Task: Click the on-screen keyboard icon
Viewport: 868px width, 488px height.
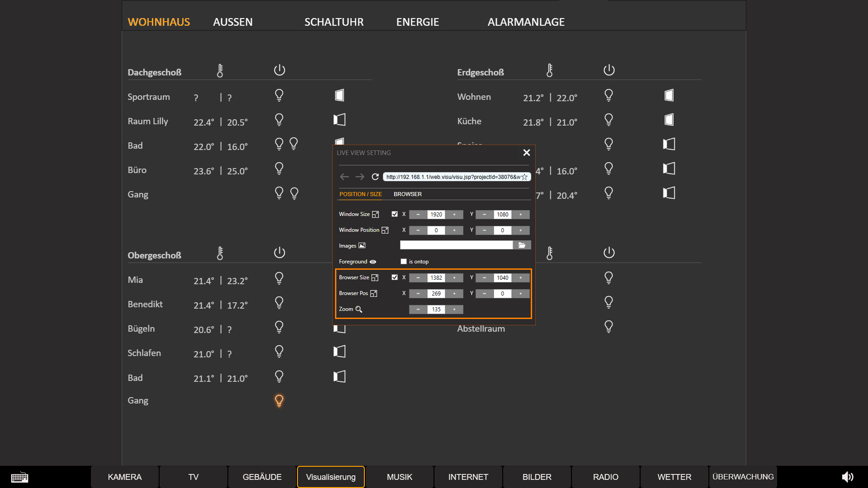Action: [19, 477]
